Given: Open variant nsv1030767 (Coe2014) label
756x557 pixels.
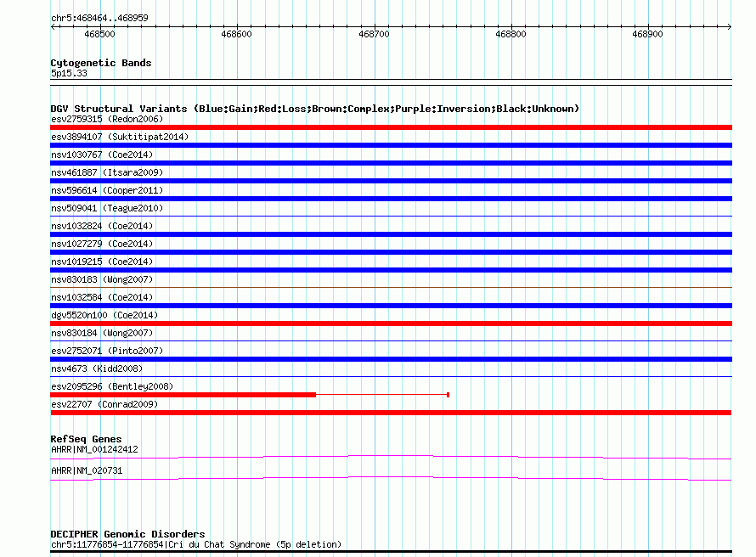Looking at the screenshot, I should (102, 155).
